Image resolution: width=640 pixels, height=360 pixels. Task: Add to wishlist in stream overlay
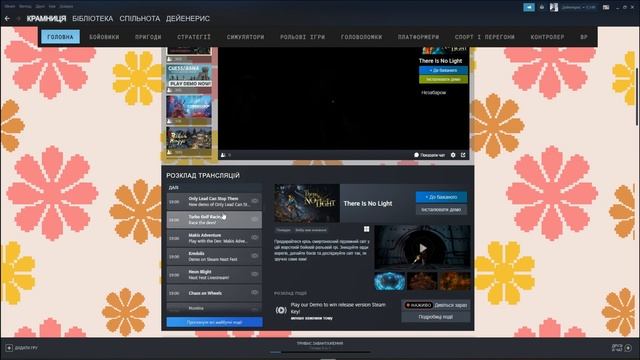tap(443, 70)
